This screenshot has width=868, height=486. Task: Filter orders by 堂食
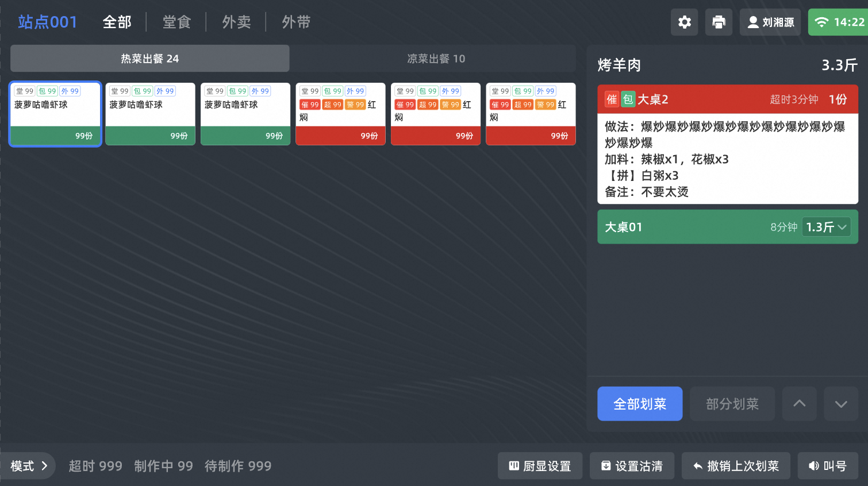tap(176, 22)
